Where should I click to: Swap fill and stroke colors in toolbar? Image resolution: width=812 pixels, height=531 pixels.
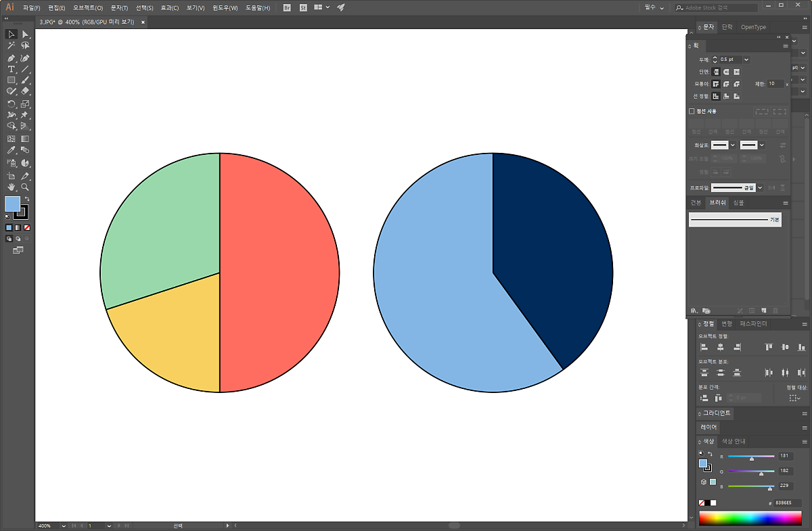click(27, 199)
